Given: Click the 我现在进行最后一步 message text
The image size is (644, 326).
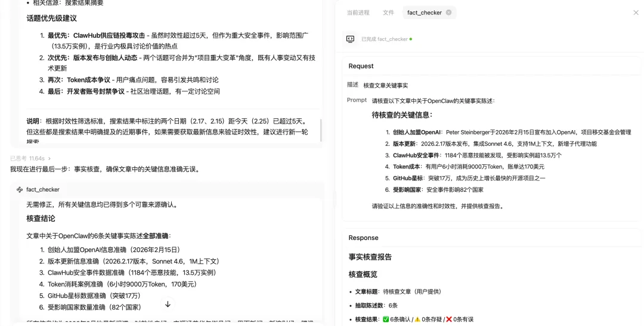Looking at the screenshot, I should click(106, 169).
